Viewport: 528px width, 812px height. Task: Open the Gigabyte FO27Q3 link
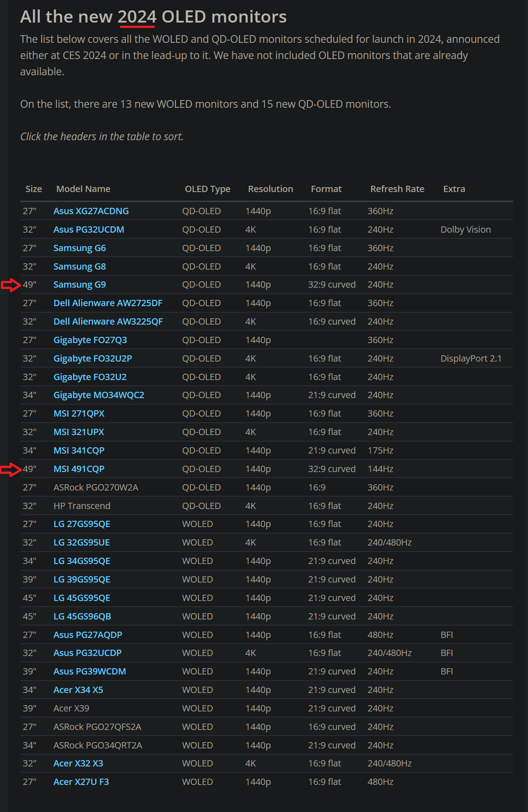tap(90, 340)
